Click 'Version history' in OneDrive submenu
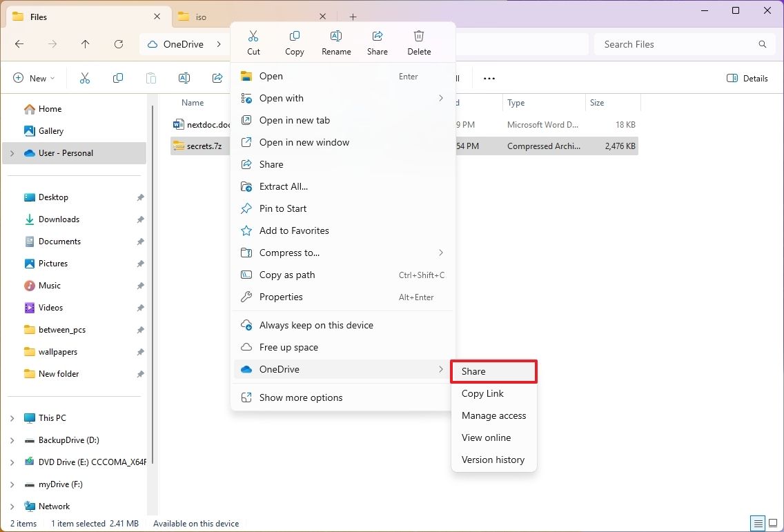Image resolution: width=784 pixels, height=532 pixels. pos(493,460)
